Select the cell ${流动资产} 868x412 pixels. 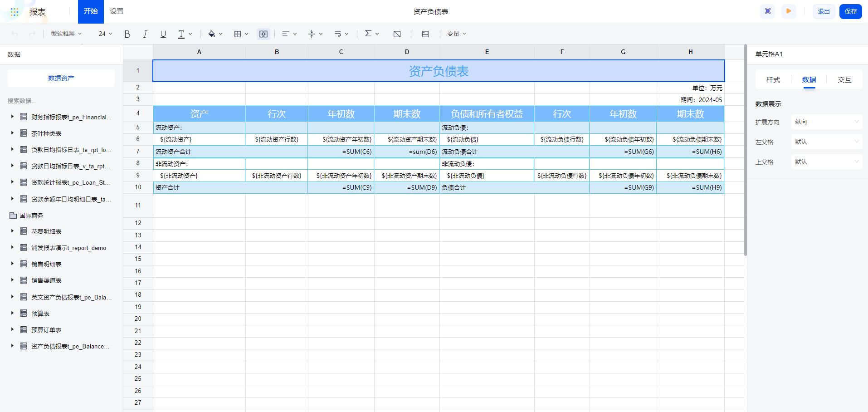pos(199,139)
